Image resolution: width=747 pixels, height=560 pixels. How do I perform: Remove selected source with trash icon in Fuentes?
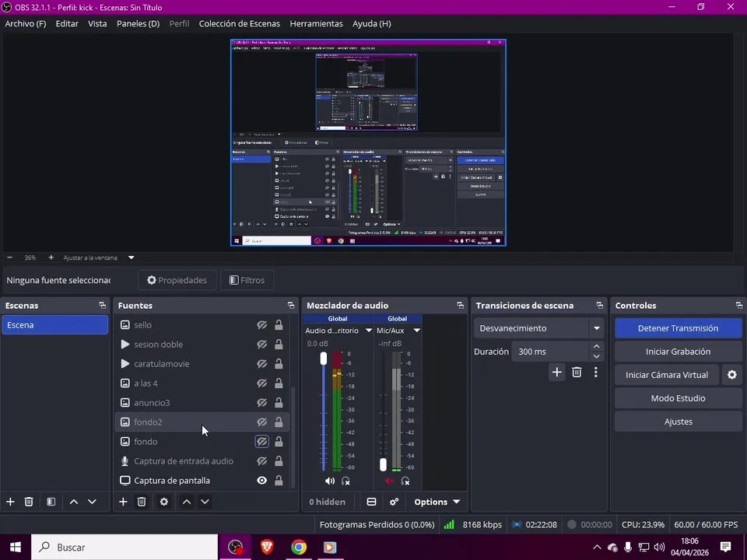(x=142, y=502)
